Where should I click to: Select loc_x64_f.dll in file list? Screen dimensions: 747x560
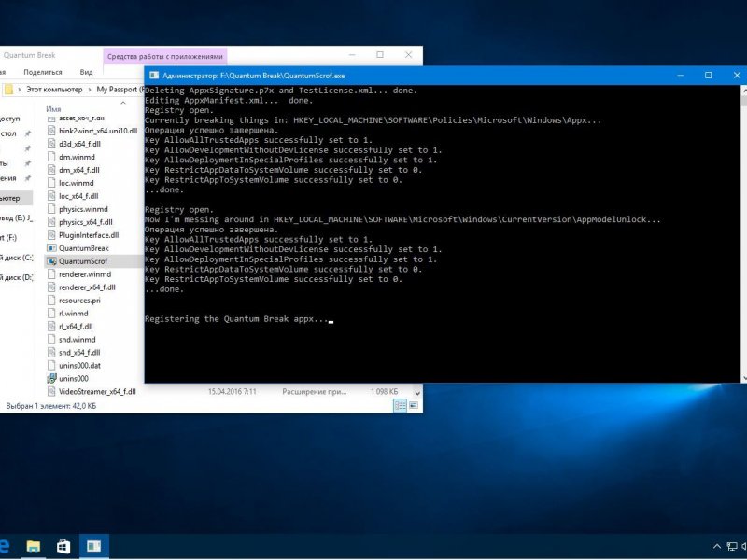point(78,196)
